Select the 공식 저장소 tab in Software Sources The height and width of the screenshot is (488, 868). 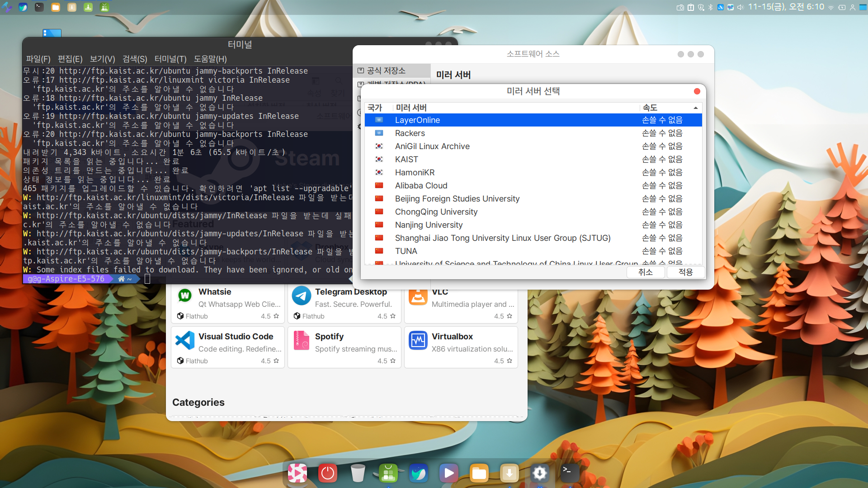coord(392,70)
